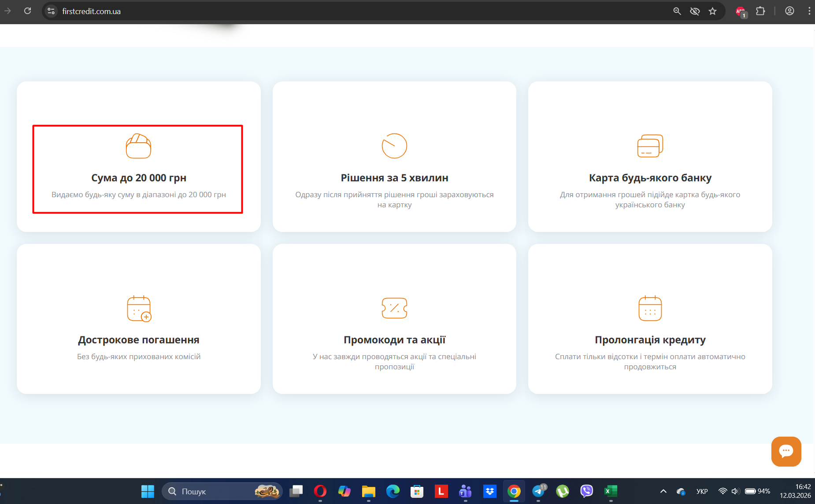Image resolution: width=815 pixels, height=504 pixels.
Task: Click the 'Дострокове погашення' heading
Action: (139, 340)
